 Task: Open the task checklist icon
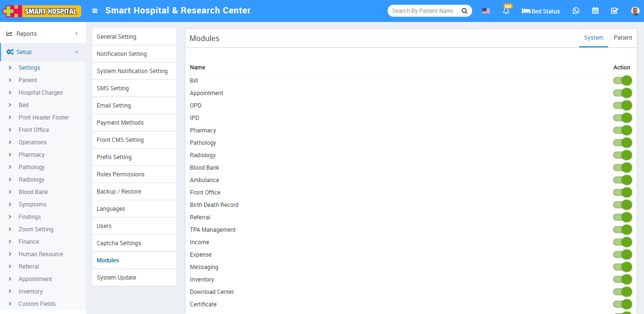(614, 11)
